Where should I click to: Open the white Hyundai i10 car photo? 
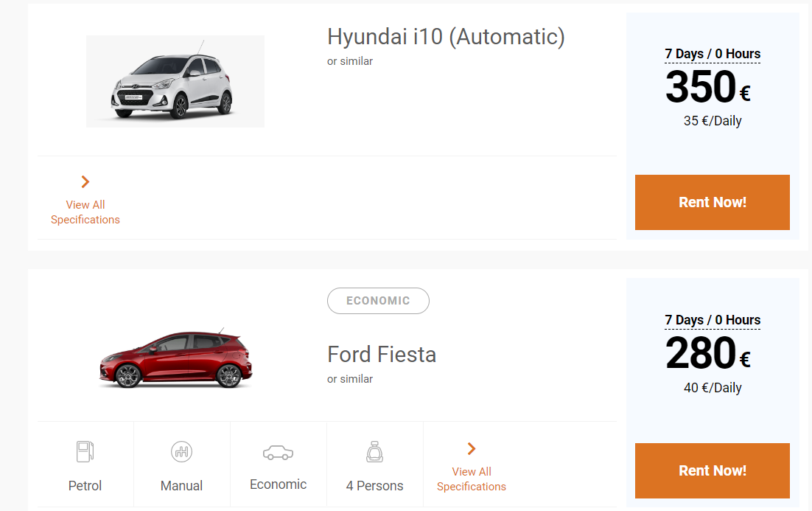[175, 81]
